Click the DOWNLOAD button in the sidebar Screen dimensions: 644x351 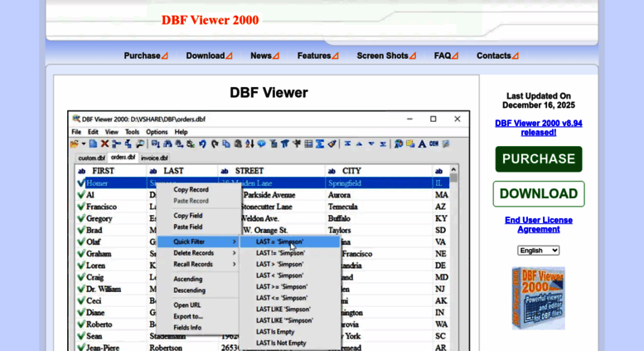(539, 193)
